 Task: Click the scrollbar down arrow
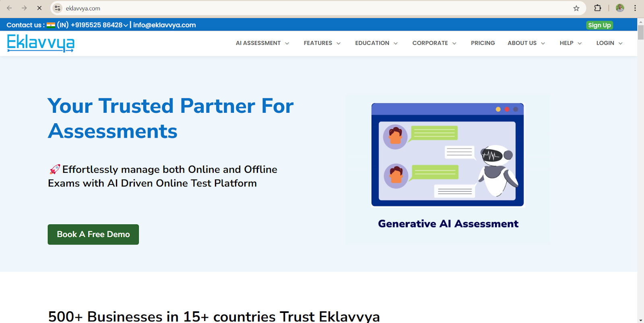(641, 320)
